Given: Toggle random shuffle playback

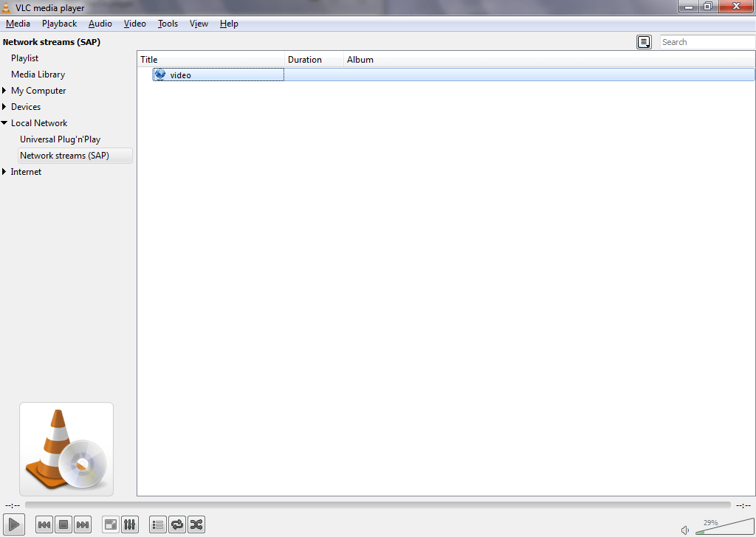Looking at the screenshot, I should pyautogui.click(x=196, y=524).
